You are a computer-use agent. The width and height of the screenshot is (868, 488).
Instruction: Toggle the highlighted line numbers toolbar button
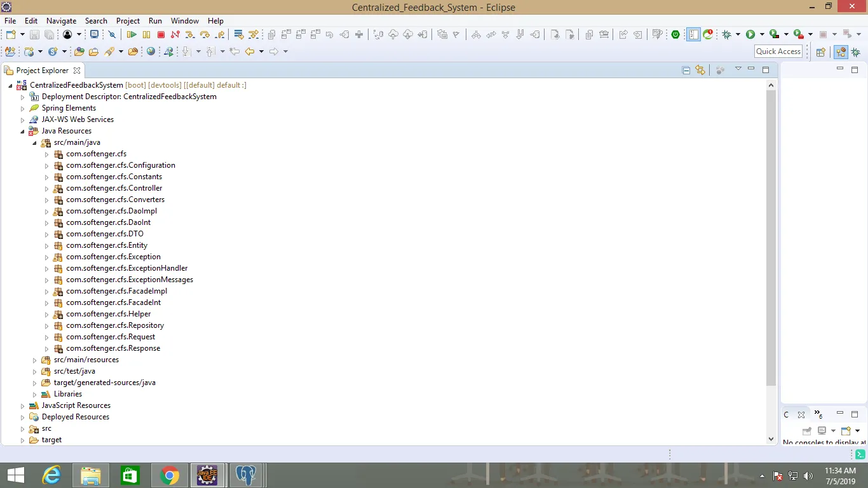click(x=693, y=35)
